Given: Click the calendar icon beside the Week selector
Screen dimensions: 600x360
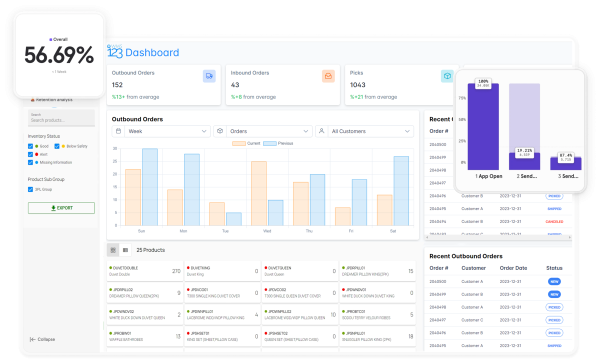Looking at the screenshot, I should 119,131.
